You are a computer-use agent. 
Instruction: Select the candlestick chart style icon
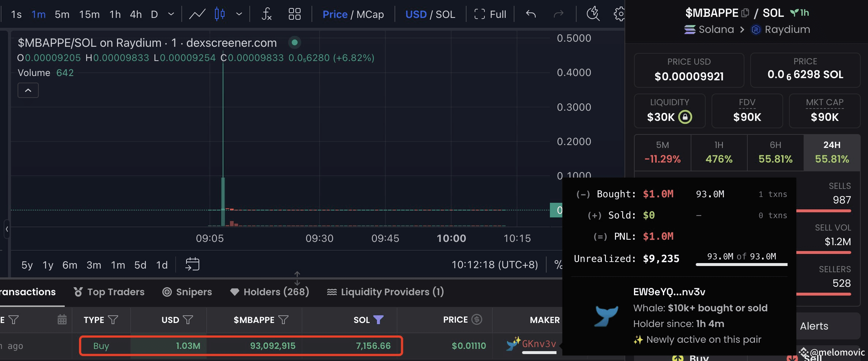coord(220,14)
